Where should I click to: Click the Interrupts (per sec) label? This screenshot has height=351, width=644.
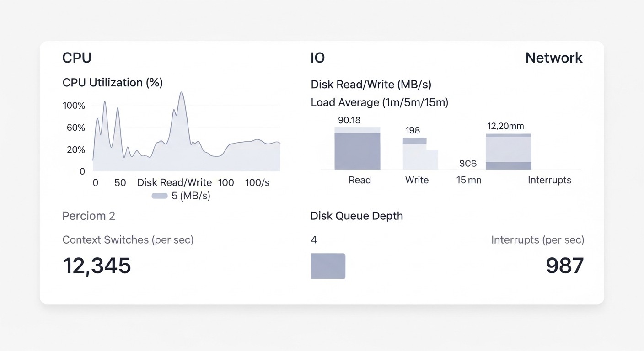(x=537, y=239)
